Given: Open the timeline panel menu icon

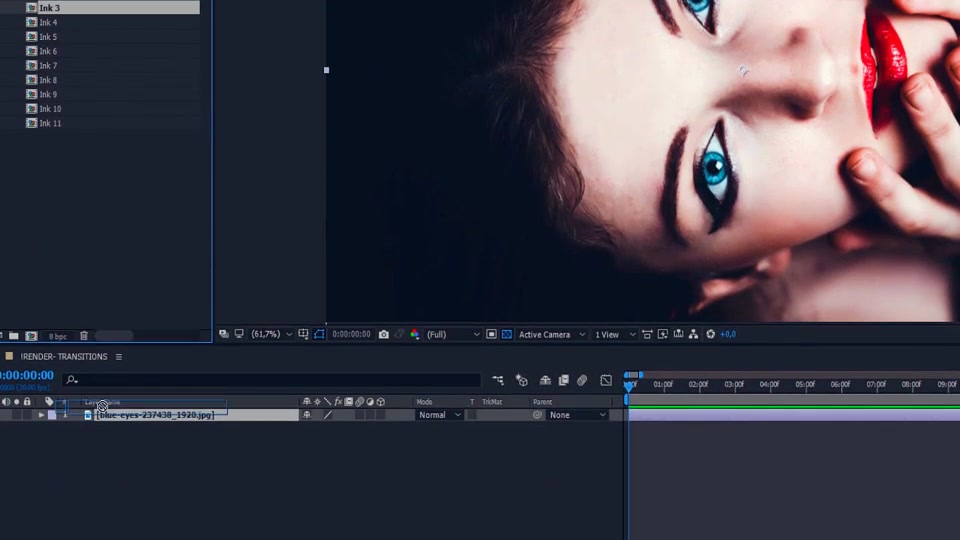Looking at the screenshot, I should 119,357.
